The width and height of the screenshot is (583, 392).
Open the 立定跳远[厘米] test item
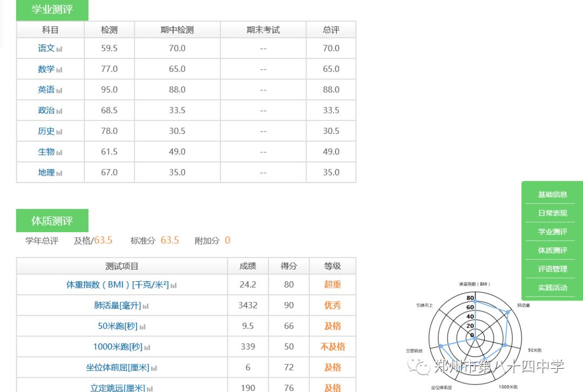pyautogui.click(x=117, y=388)
